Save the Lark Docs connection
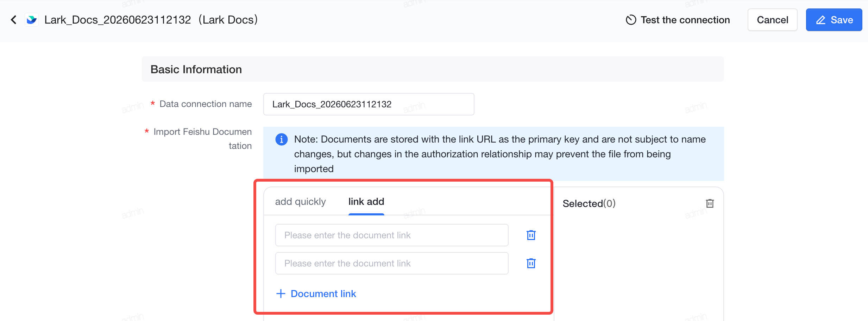 [x=834, y=20]
